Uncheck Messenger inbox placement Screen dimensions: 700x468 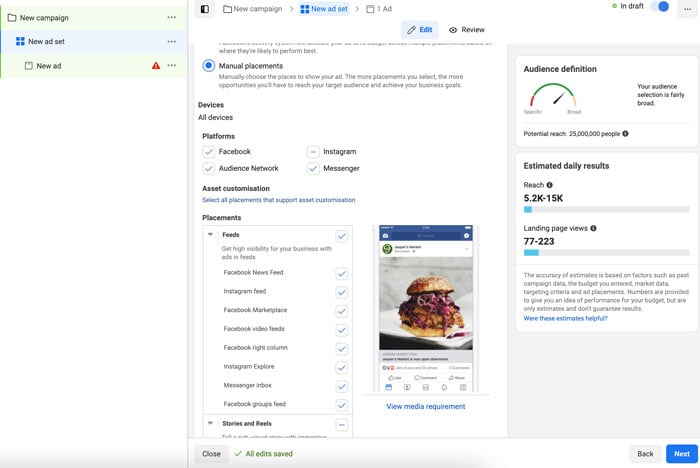(x=342, y=386)
